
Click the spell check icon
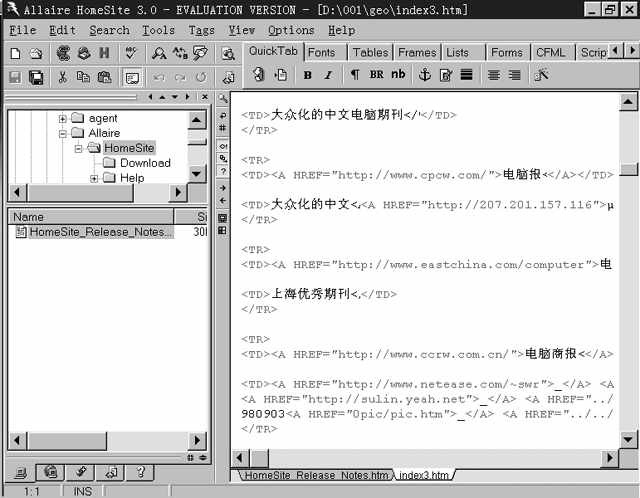coord(129,53)
